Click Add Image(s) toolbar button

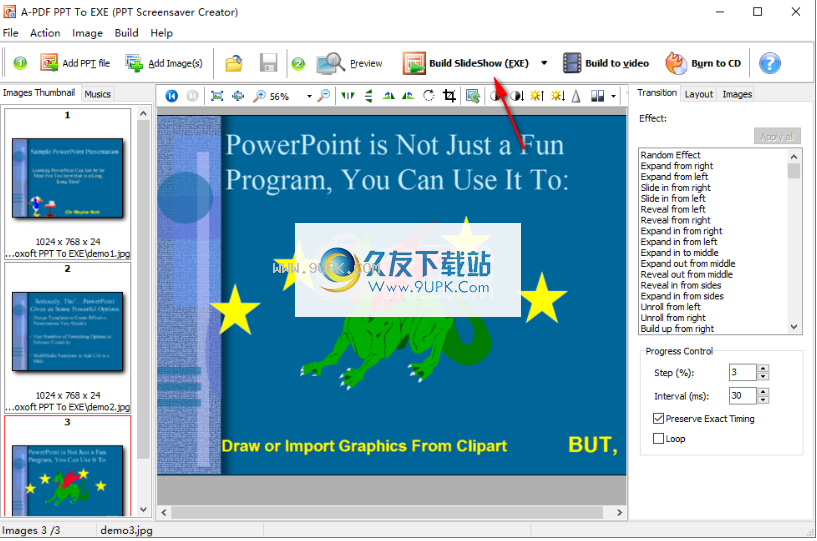164,63
